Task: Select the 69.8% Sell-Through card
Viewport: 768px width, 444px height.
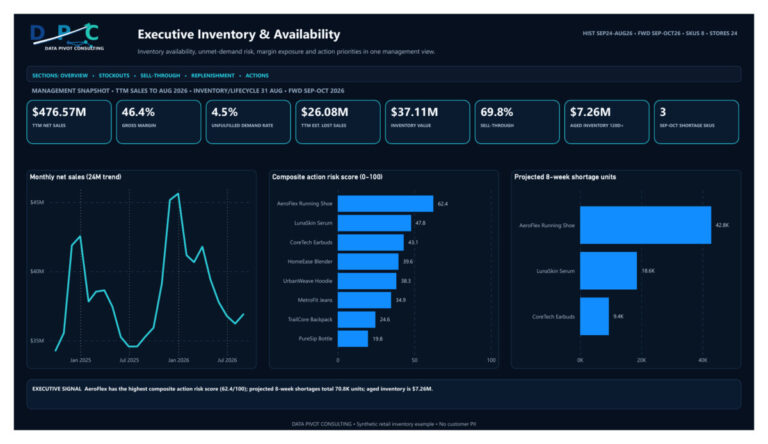Action: pos(517,122)
